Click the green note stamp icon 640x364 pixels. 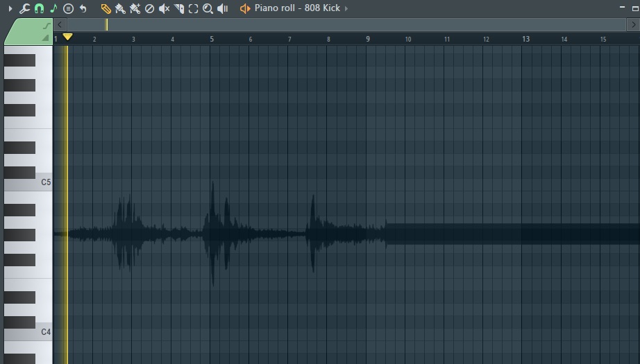(53, 8)
